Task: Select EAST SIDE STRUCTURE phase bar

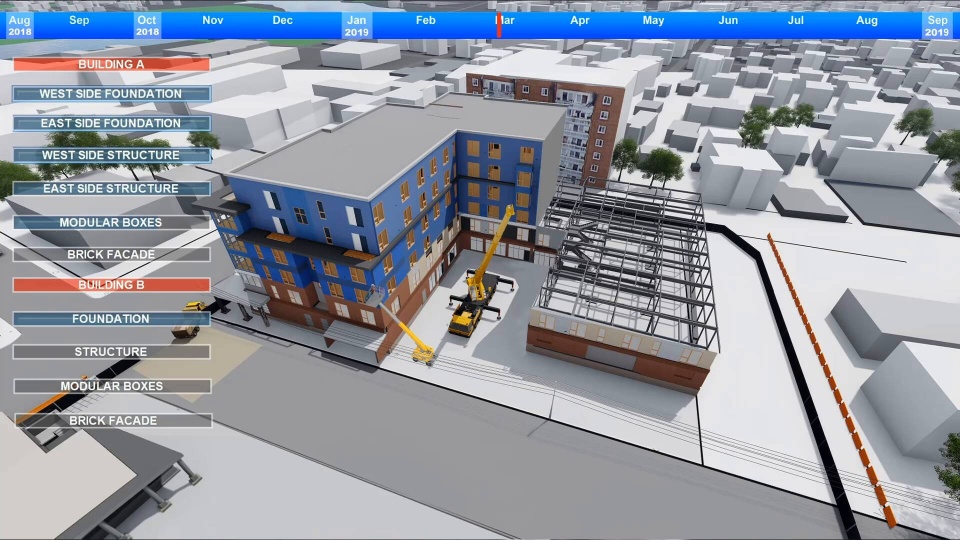Action: click(111, 189)
